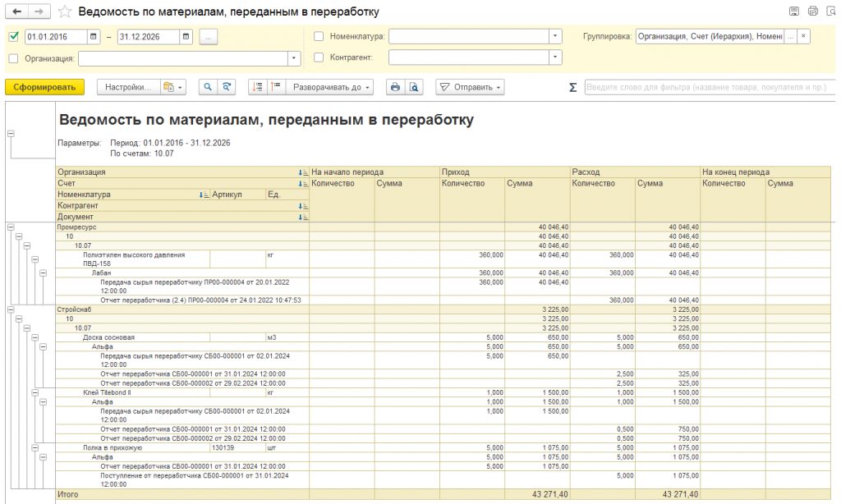Image resolution: width=841 pixels, height=504 pixels.
Task: Click the Find next icon in toolbar
Action: click(227, 87)
